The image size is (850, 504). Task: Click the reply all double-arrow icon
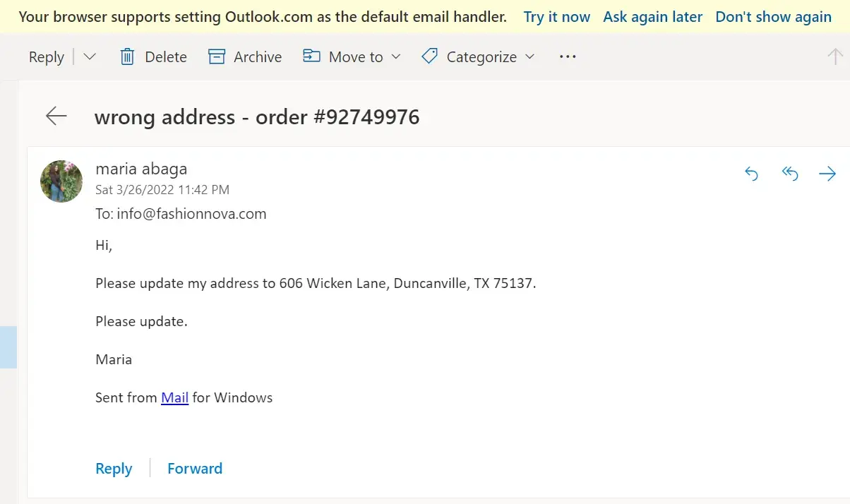click(x=790, y=174)
